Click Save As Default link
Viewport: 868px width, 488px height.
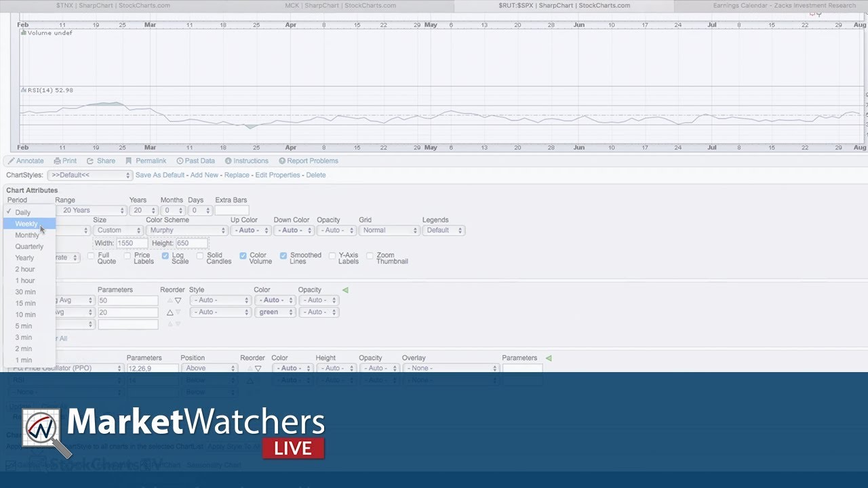coord(160,176)
